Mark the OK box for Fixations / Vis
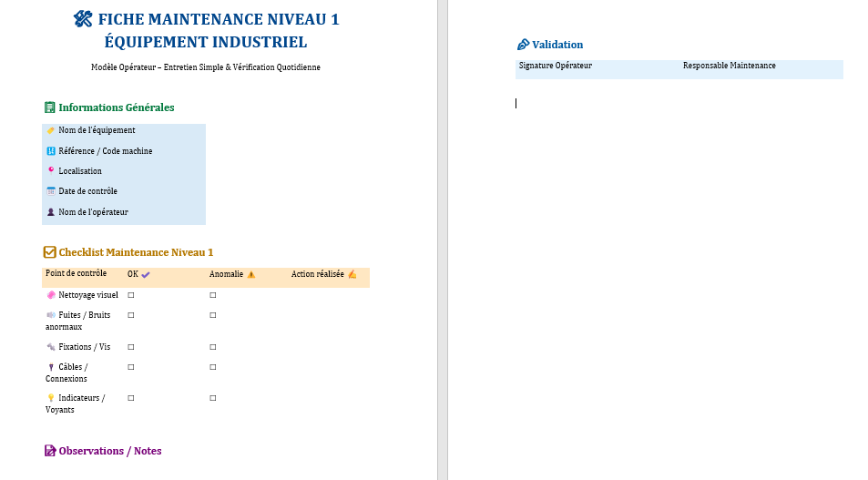The width and height of the screenshot is (868, 480). point(131,347)
